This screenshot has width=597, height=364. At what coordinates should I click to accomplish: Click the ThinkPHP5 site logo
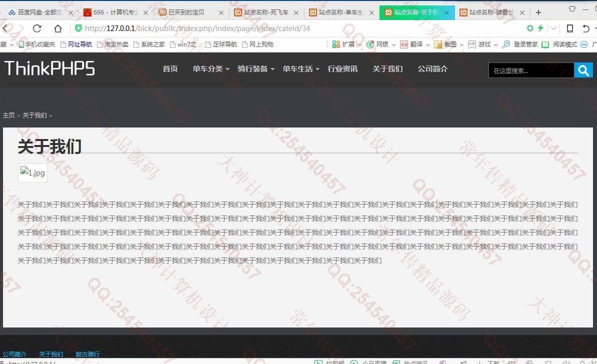[49, 68]
